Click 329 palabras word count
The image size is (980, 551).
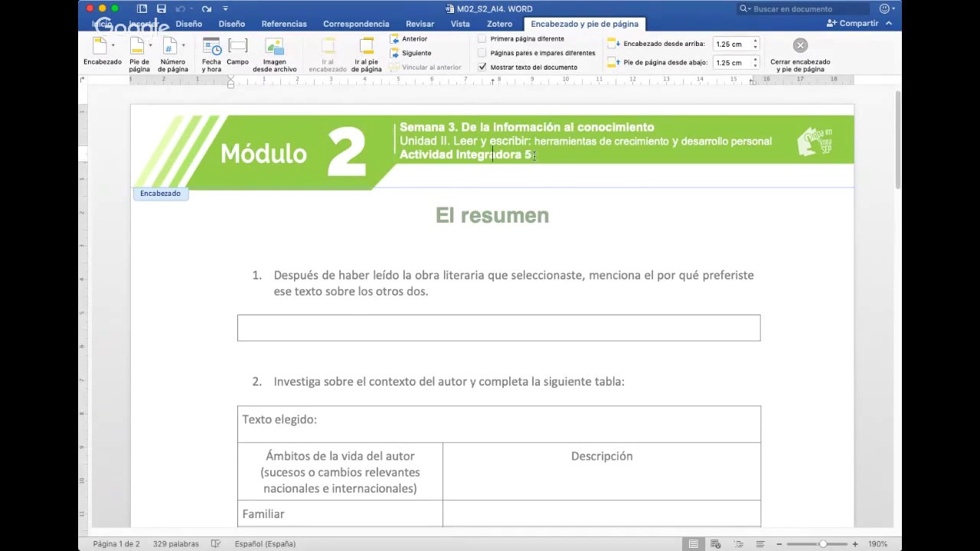tap(175, 543)
